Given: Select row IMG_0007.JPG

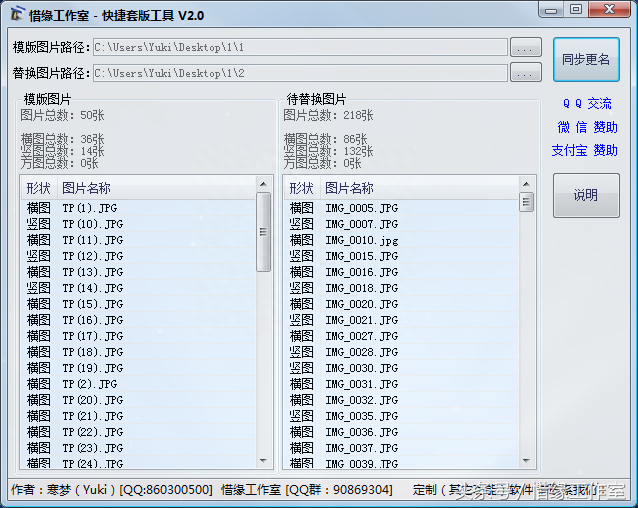Looking at the screenshot, I should click(401, 224).
